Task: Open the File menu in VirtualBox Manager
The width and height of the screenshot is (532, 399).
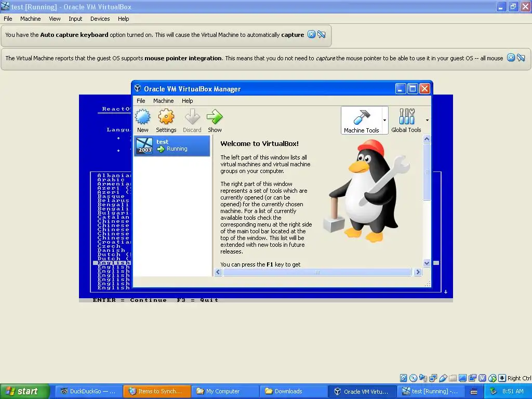Action: [141, 101]
